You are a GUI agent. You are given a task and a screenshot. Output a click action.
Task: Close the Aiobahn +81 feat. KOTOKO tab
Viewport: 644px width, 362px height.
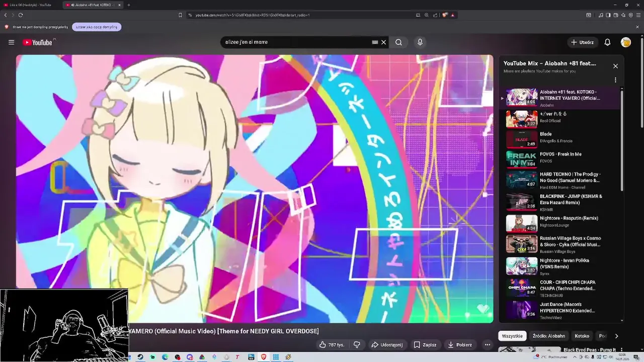pos(119,5)
